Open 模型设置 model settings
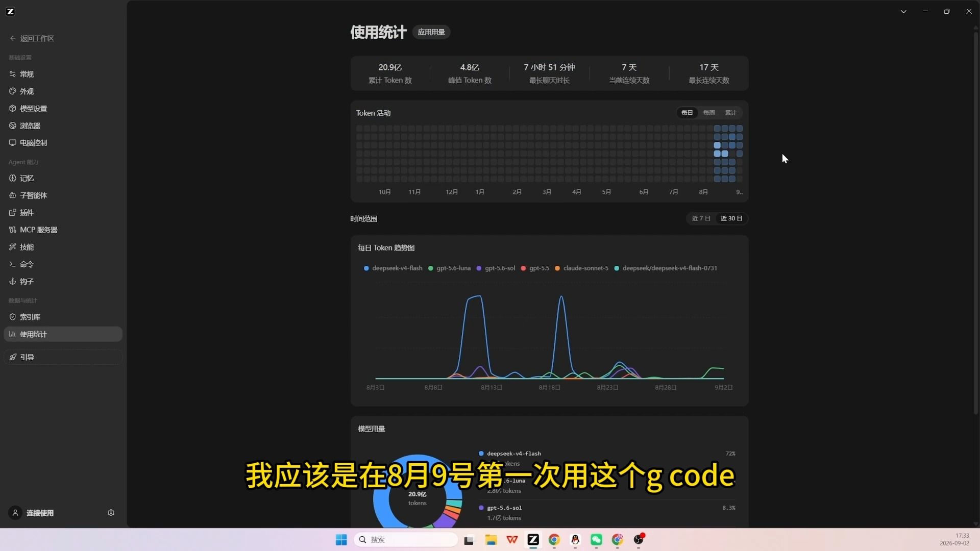Screen dimensions: 980x551 coord(63,109)
